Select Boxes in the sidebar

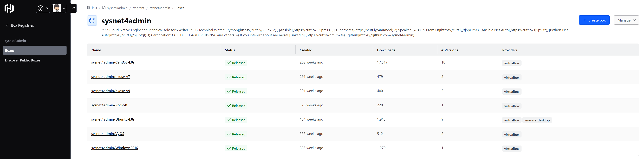[35, 50]
